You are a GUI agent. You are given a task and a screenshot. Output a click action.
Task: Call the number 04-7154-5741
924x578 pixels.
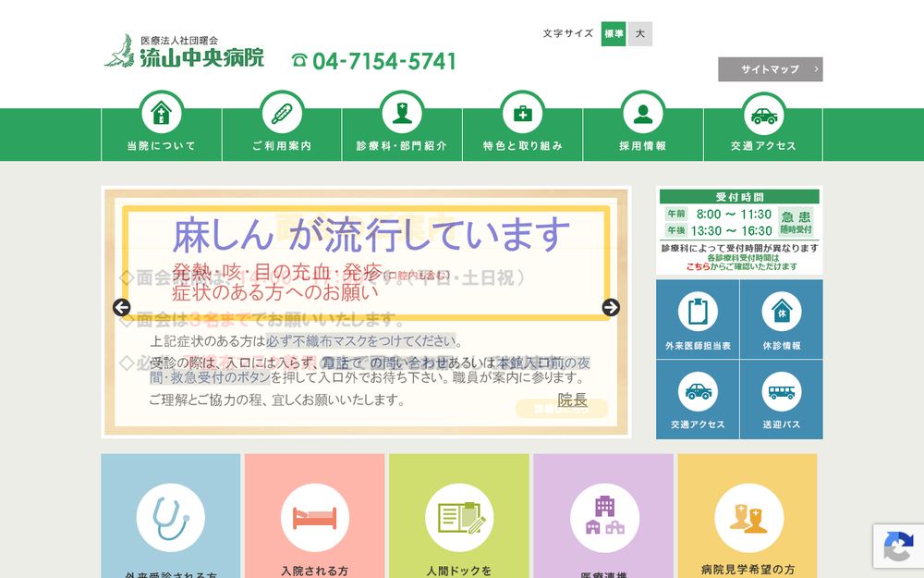point(384,61)
